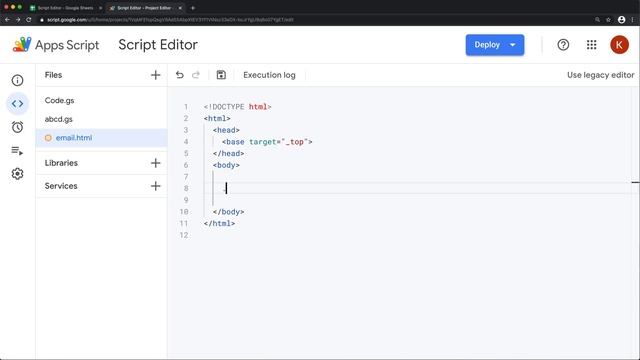Open the browser profile icon
640x360 pixels.
pos(621,20)
